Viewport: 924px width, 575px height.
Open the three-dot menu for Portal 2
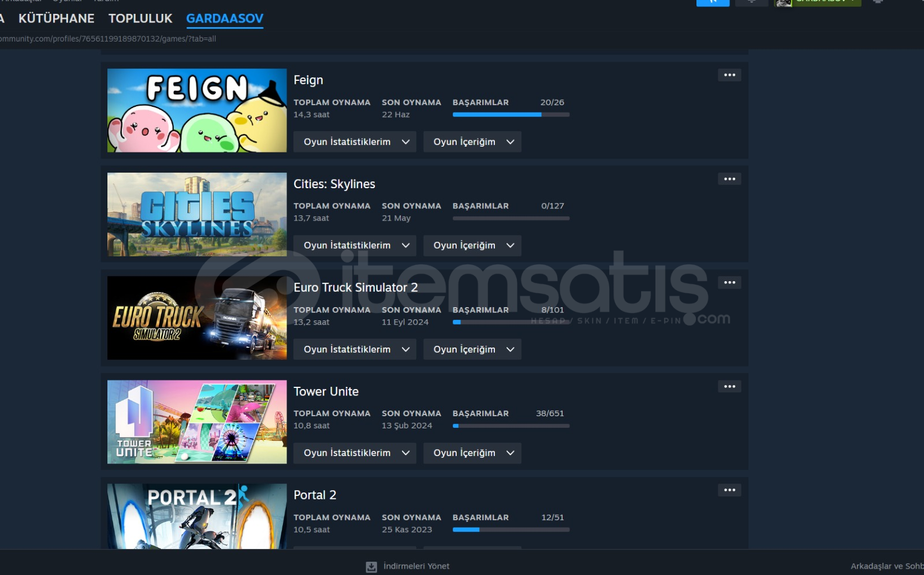(x=729, y=490)
